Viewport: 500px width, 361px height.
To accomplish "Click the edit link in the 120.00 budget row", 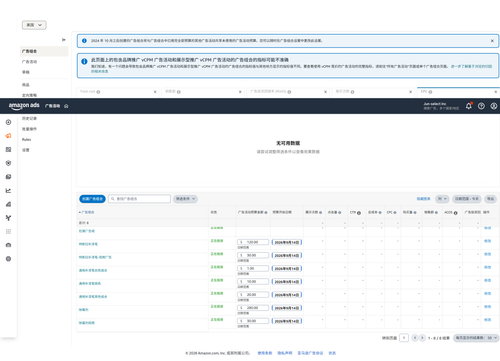I will click(487, 241).
